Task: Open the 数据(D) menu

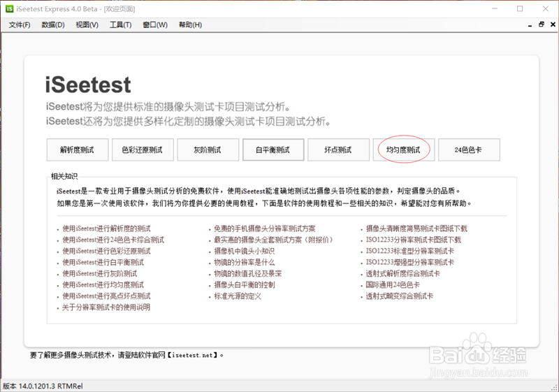Action: [x=53, y=24]
